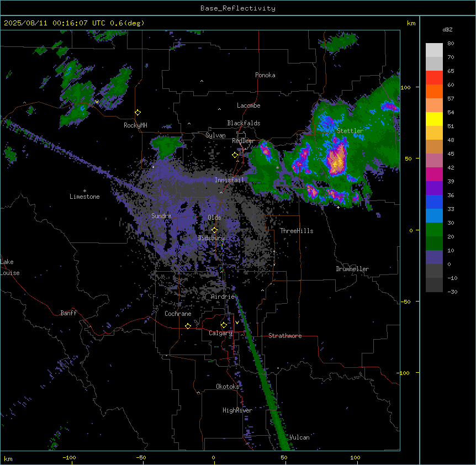The width and height of the screenshot is (476, 465).
Task: Click the 50 tick on the right axis
Action: tap(408, 158)
